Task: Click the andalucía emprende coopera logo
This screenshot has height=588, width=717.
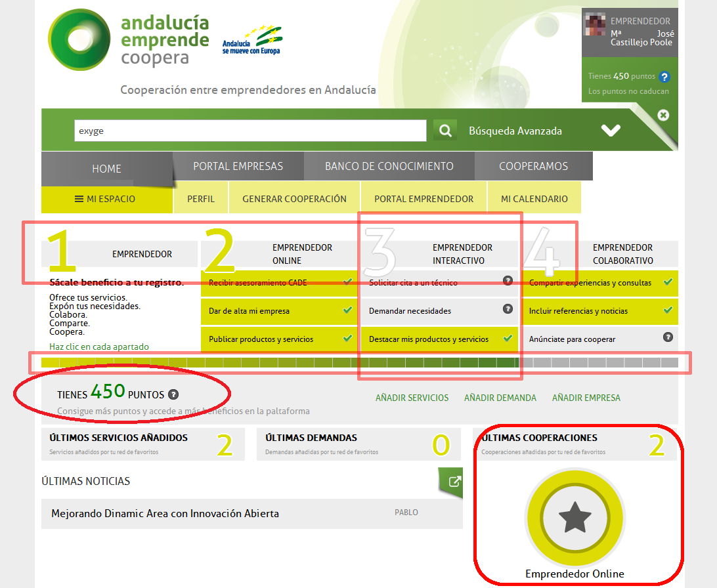Action: pos(129,40)
